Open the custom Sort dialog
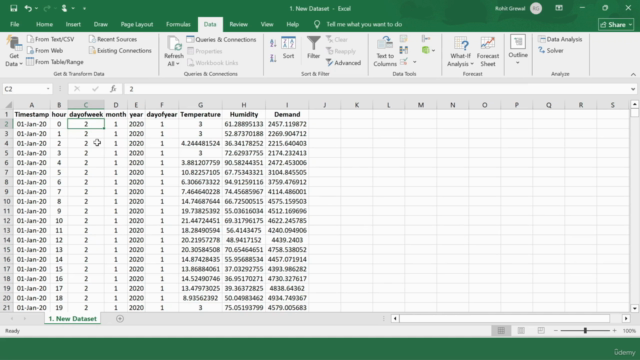This screenshot has width=640, height=360. (288, 48)
